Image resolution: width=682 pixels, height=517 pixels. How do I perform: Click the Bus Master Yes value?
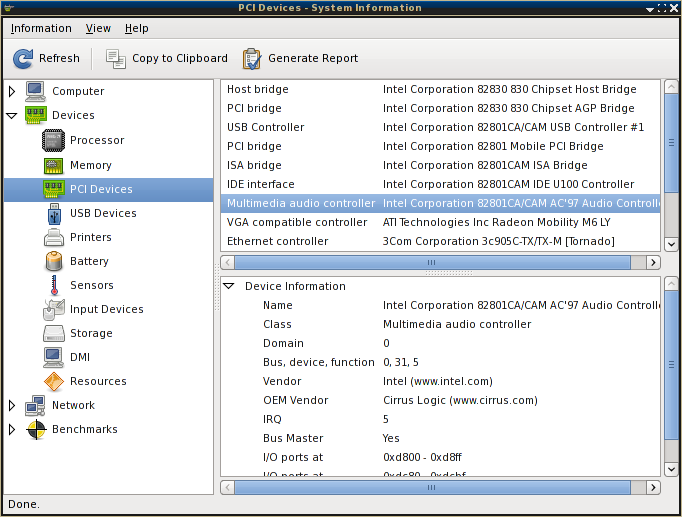coord(391,438)
